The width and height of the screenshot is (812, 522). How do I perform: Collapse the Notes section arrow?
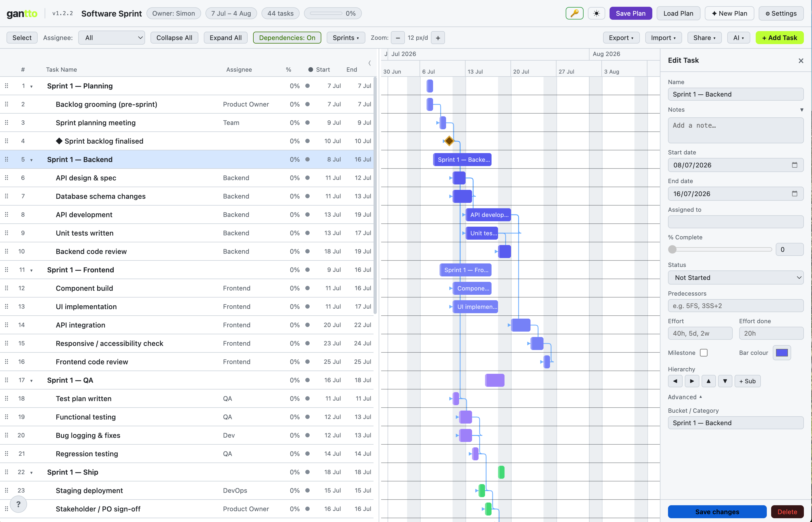click(x=801, y=110)
